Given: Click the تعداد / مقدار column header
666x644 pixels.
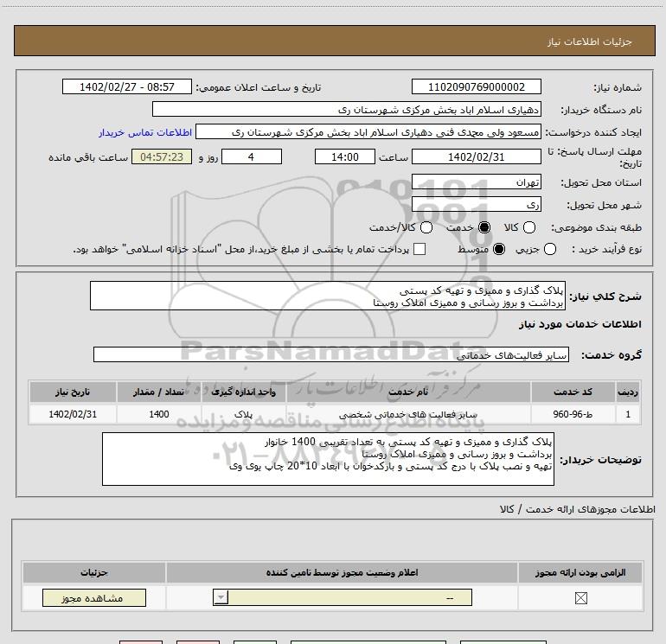Looking at the screenshot, I should click(158, 392).
